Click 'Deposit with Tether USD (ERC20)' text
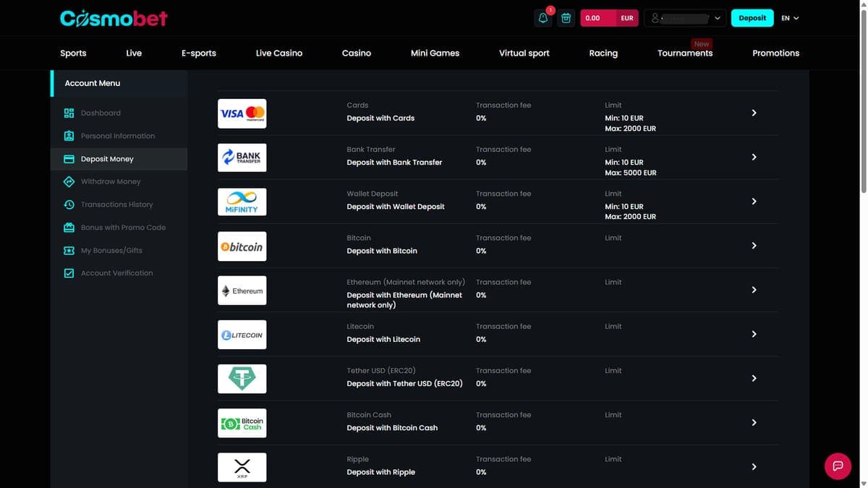Screen dimensions: 868x488 pos(404,384)
